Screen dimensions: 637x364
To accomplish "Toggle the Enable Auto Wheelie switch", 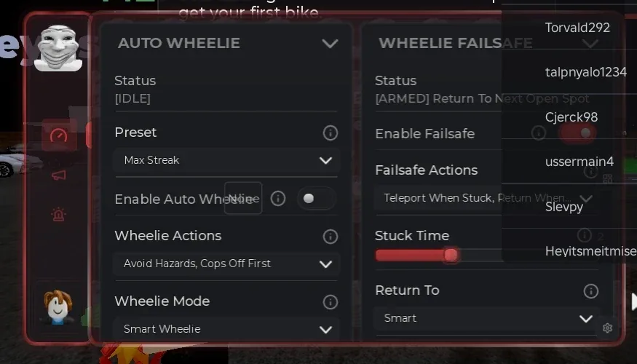I will tap(316, 198).
